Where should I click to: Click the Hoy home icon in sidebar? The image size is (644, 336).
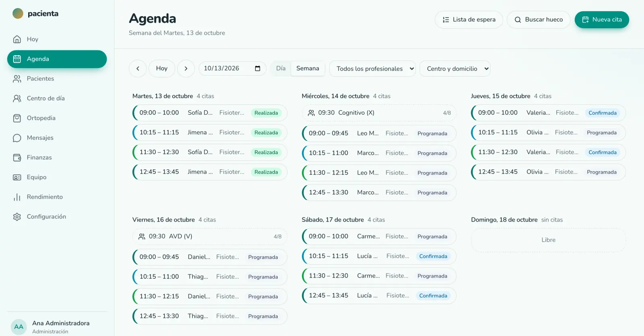pos(17,39)
